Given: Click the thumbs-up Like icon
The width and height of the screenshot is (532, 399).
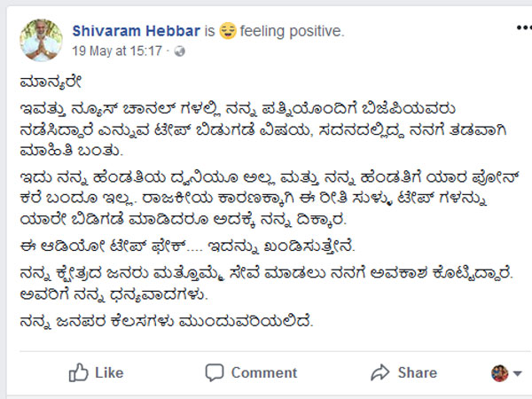Looking at the screenshot, I should tap(78, 372).
